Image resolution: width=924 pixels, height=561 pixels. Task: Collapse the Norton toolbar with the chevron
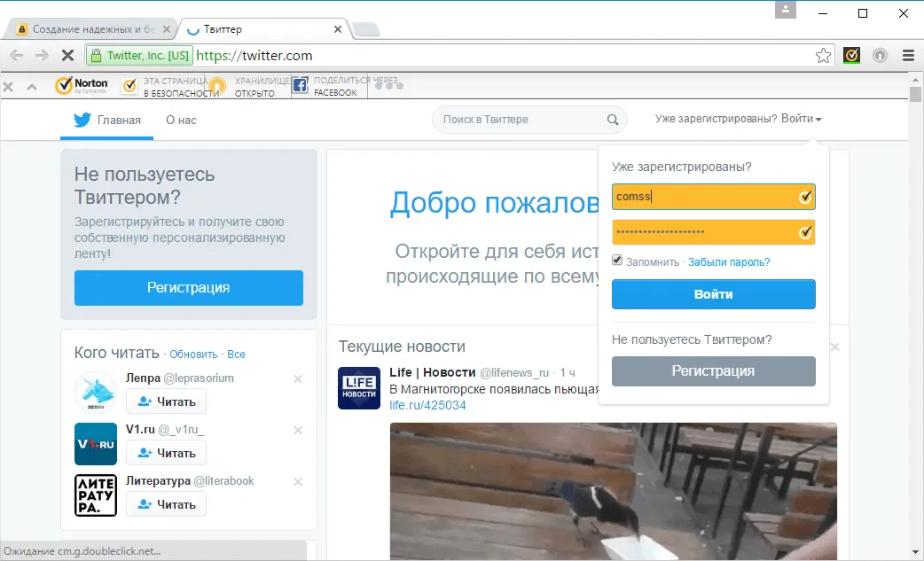point(30,86)
